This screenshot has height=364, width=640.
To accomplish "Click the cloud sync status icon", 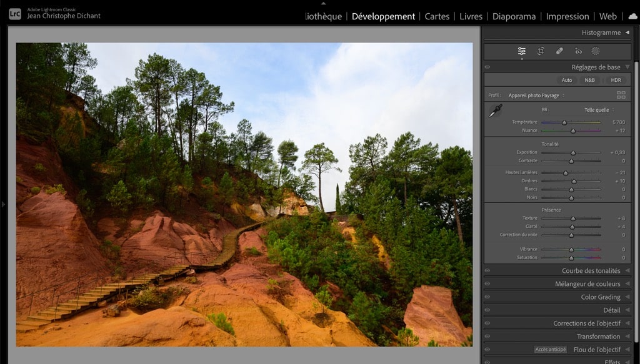I will click(632, 16).
